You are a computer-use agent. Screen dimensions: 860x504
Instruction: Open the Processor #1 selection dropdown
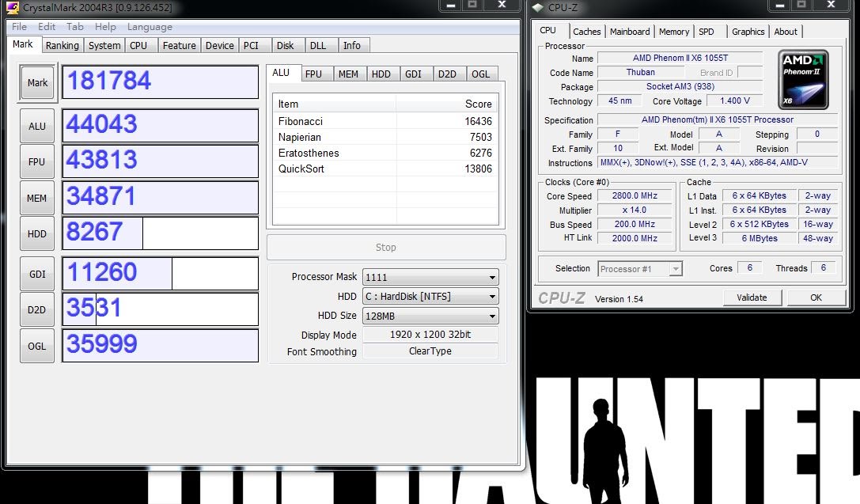(640, 269)
